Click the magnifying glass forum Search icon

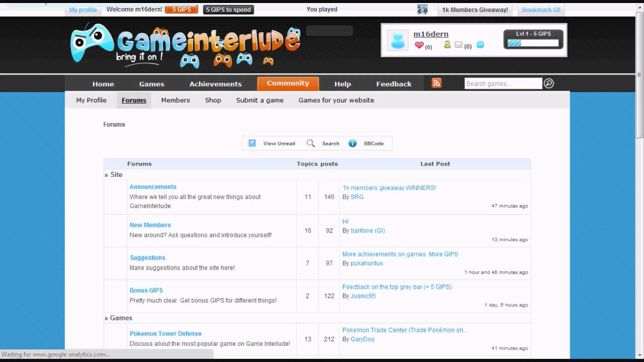click(311, 143)
